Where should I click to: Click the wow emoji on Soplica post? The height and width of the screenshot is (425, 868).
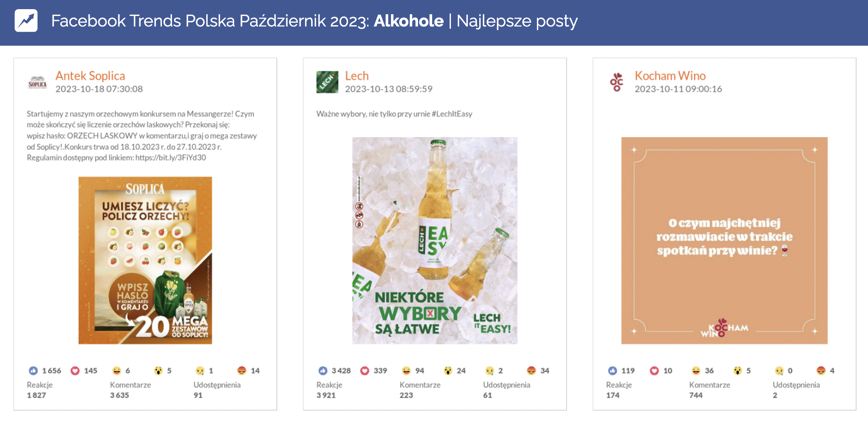158,371
